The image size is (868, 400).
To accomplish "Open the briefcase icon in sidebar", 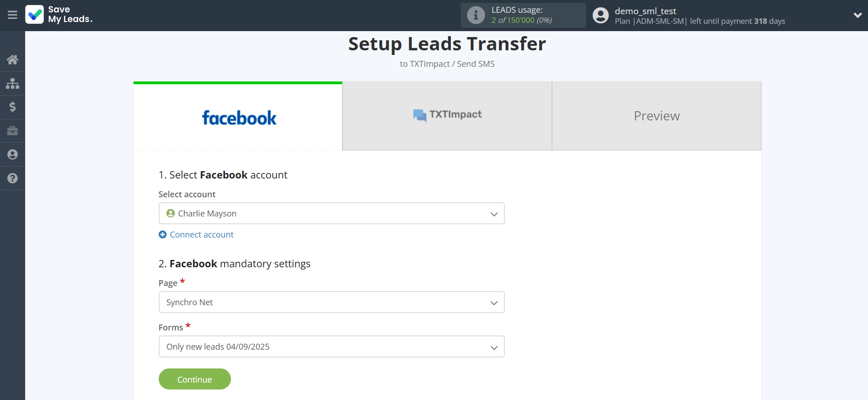I will click(x=12, y=131).
